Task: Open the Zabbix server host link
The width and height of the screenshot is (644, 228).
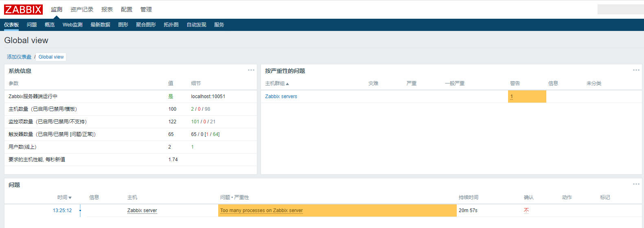Action: click(142, 210)
